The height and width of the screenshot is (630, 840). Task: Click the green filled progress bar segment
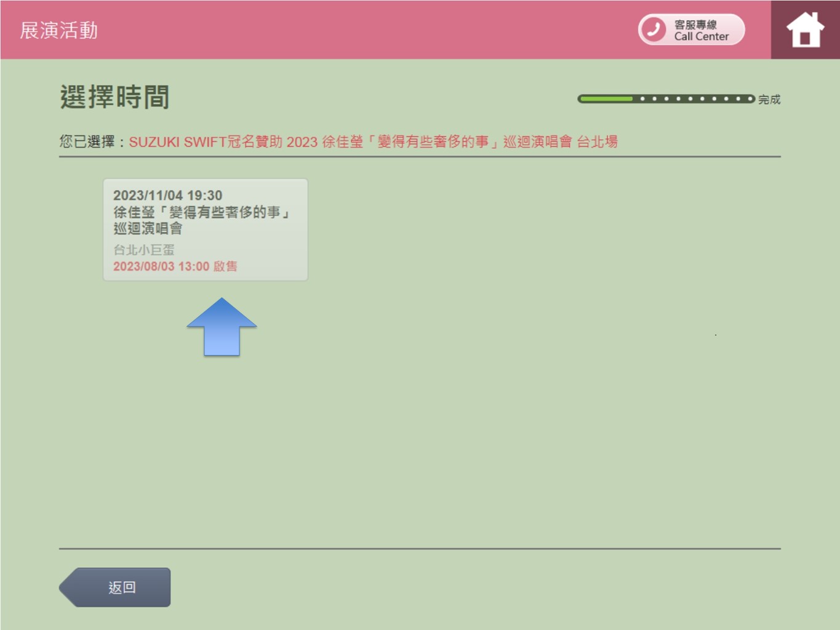point(606,98)
